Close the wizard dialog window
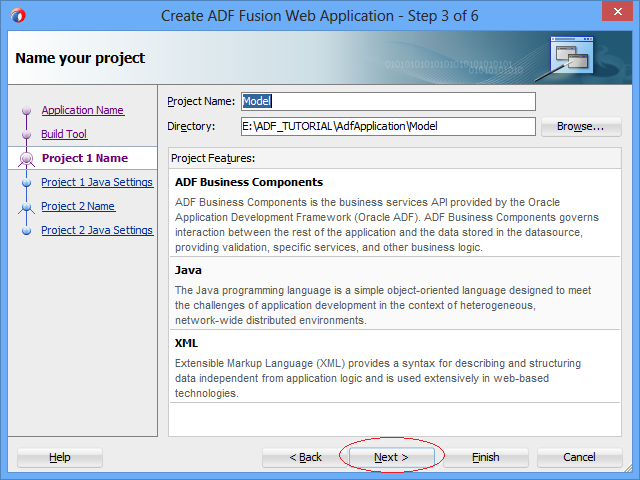Viewport: 640px width, 480px height. pyautogui.click(x=618, y=11)
